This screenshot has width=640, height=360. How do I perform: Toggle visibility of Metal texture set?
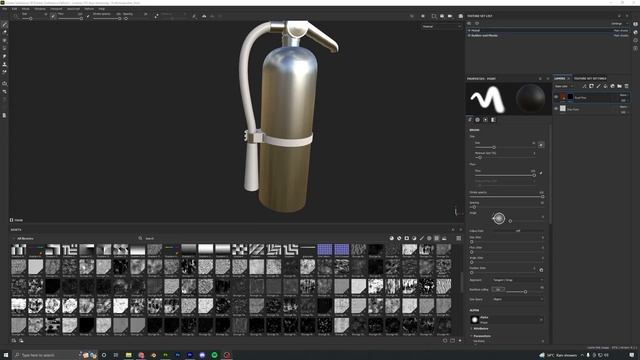(x=469, y=31)
